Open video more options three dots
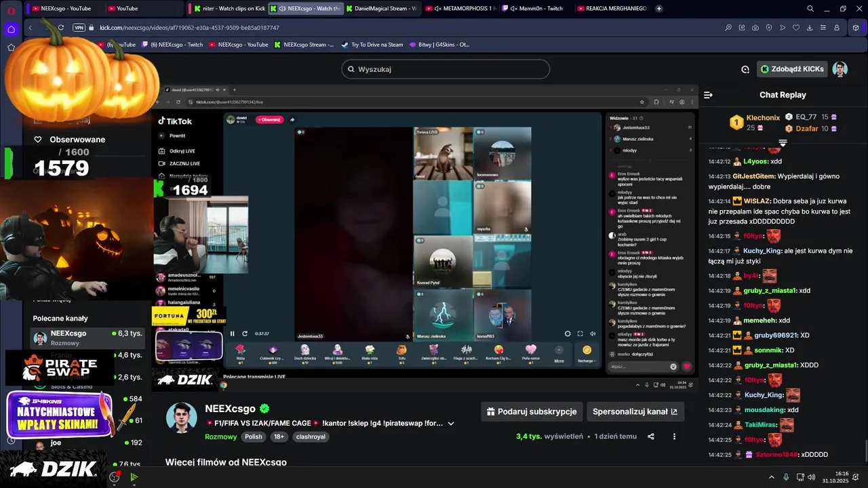The width and height of the screenshot is (868, 488). (x=674, y=436)
